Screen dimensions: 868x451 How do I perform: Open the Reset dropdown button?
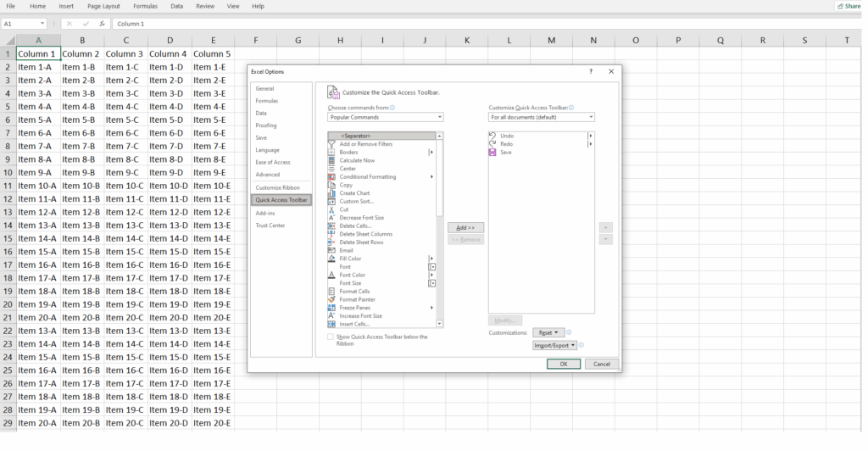click(x=548, y=332)
